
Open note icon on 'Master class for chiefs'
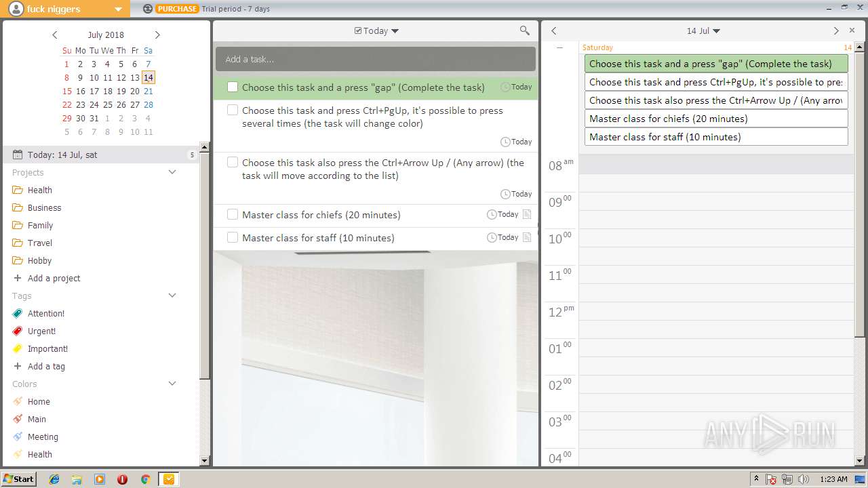527,214
